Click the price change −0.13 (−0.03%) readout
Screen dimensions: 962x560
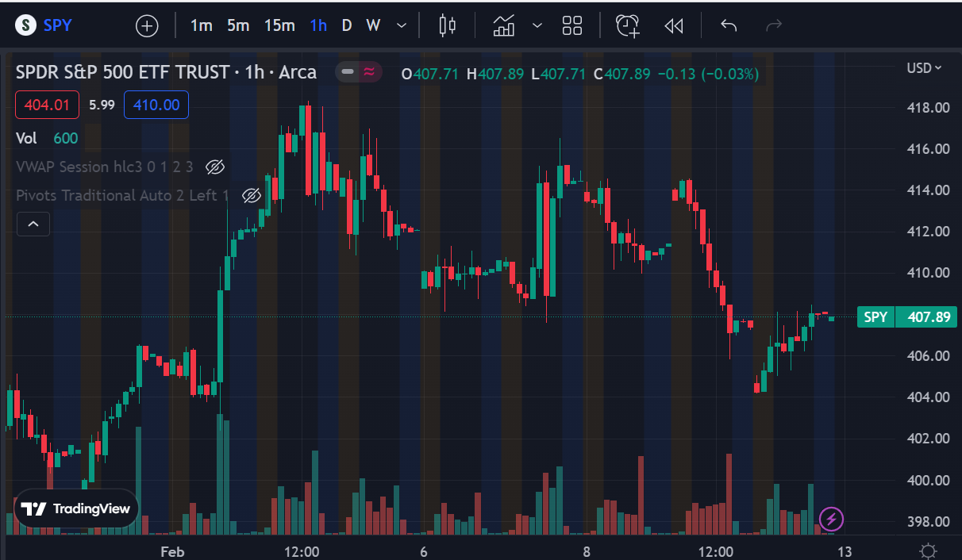[x=708, y=74]
